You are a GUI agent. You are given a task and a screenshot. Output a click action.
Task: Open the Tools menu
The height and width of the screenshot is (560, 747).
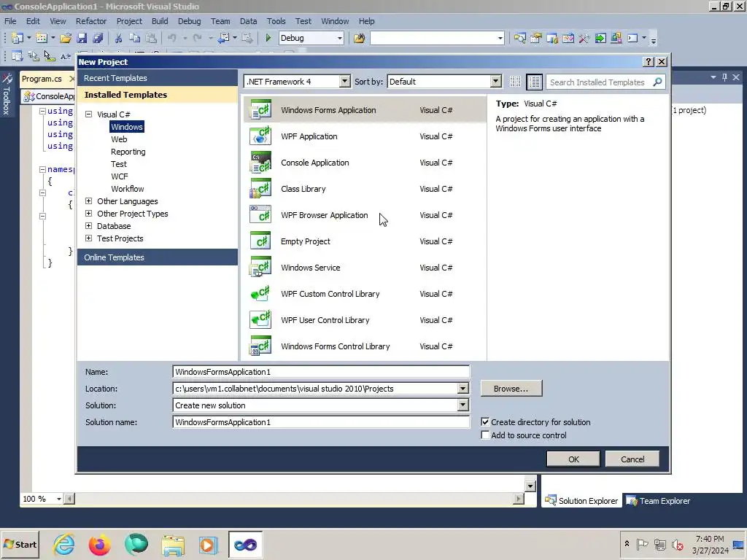pos(276,21)
